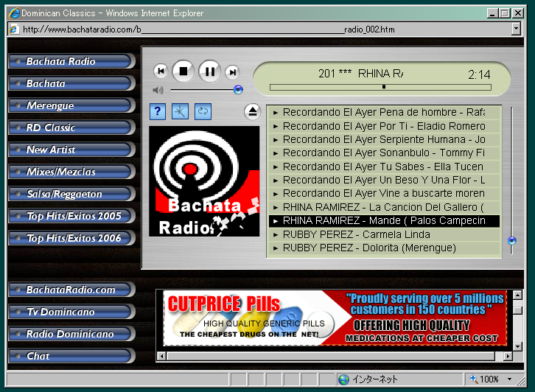Move the playlist scroll knob
The image size is (535, 392).
(512, 241)
